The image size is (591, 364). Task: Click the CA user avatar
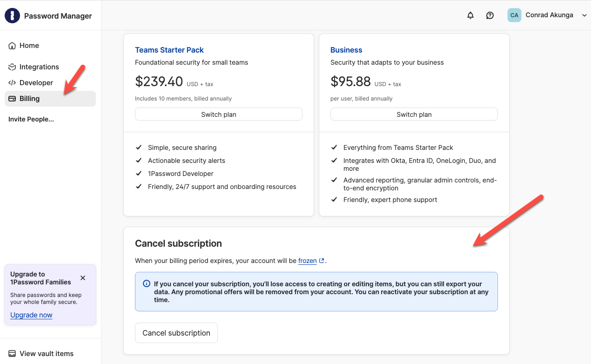[514, 15]
